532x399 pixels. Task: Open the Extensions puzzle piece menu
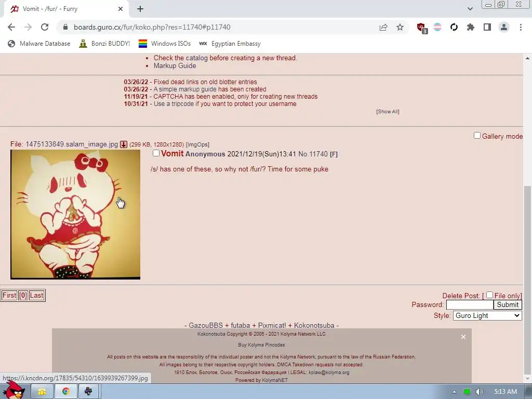click(x=471, y=27)
